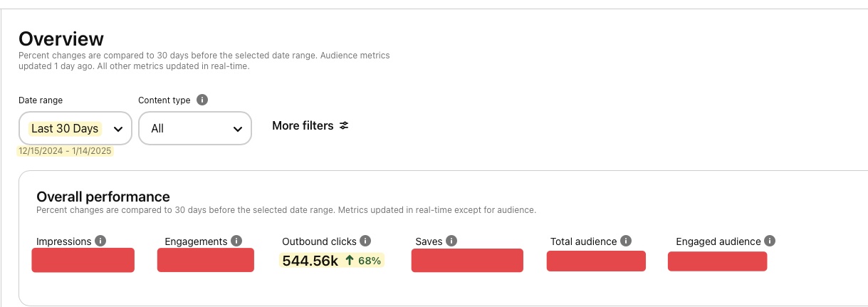Click info icon beside Total audience

[626, 241]
